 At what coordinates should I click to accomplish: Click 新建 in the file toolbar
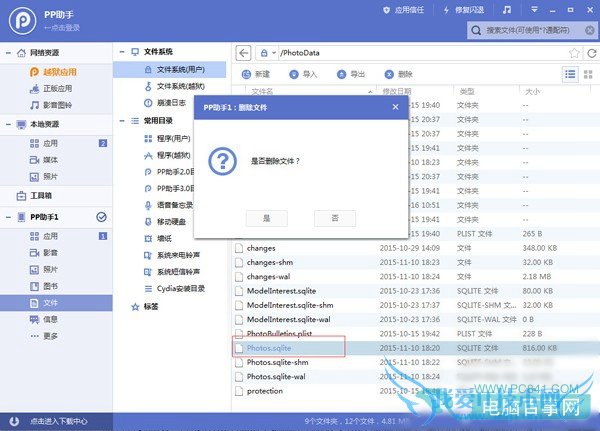(x=256, y=74)
